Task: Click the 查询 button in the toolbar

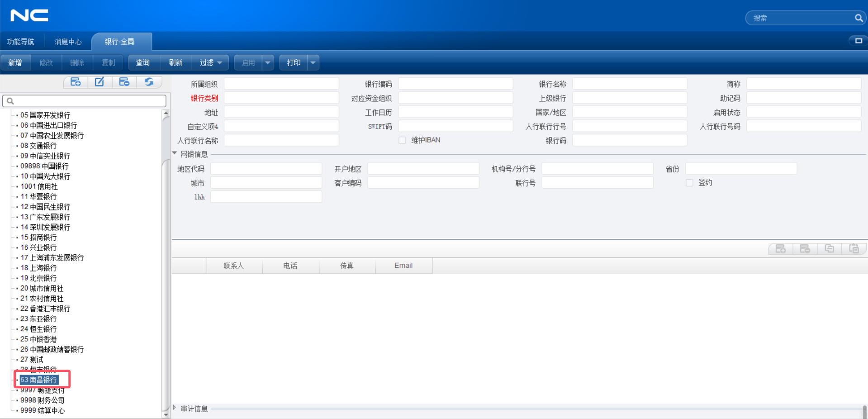Action: click(142, 62)
